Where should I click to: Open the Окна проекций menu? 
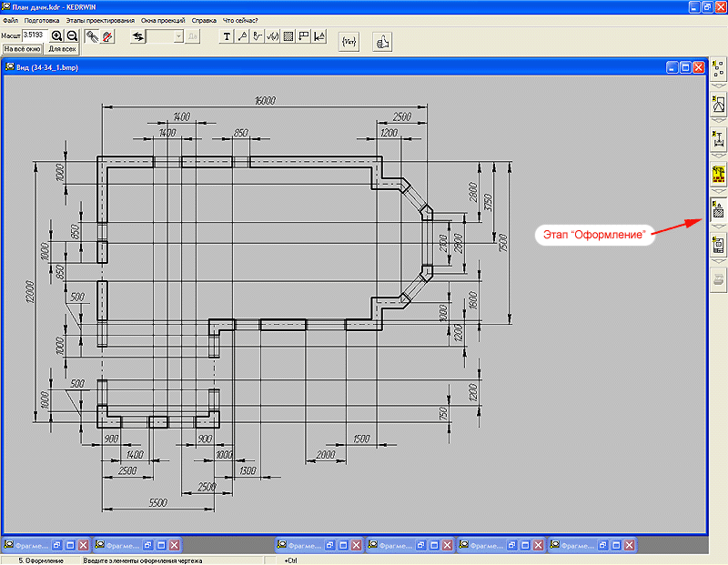163,20
